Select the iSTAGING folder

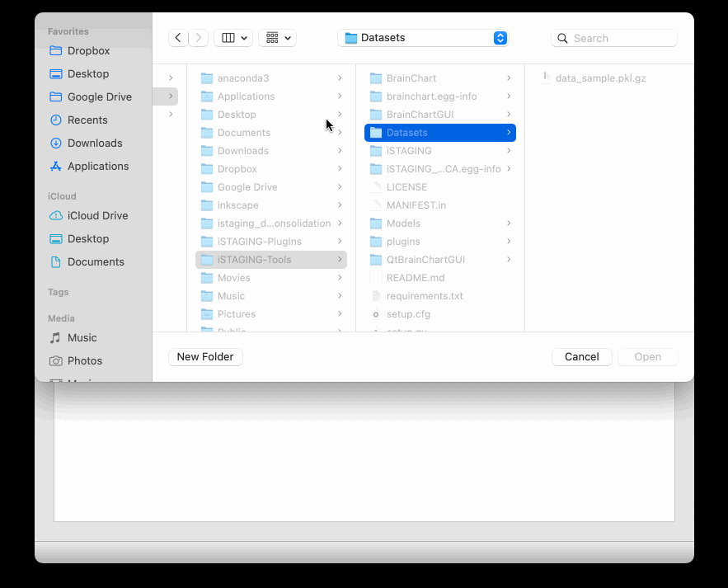click(x=440, y=150)
